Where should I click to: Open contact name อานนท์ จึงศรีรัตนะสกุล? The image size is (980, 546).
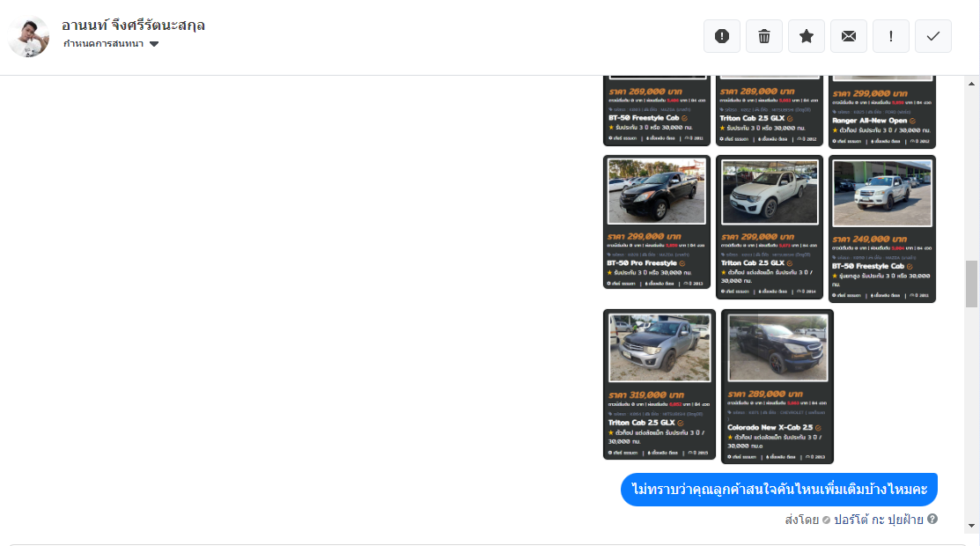[133, 26]
